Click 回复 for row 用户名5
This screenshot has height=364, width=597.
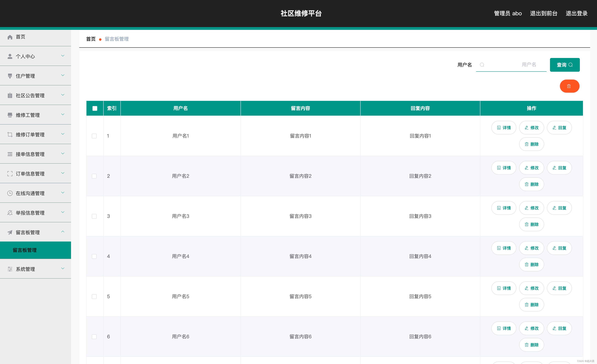tap(559, 288)
